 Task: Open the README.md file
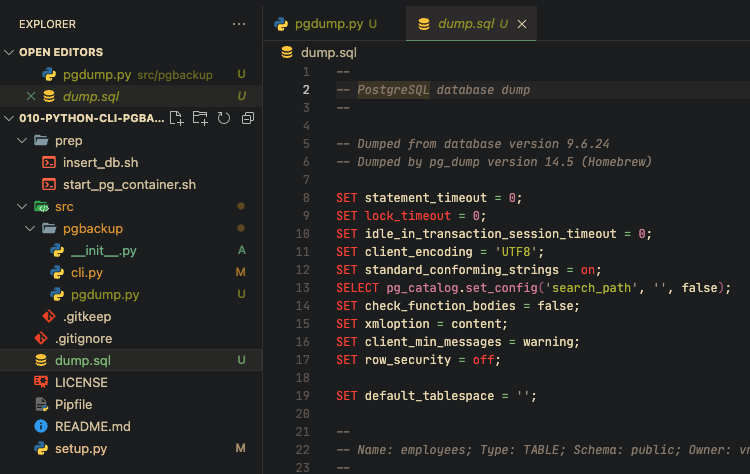(92, 426)
